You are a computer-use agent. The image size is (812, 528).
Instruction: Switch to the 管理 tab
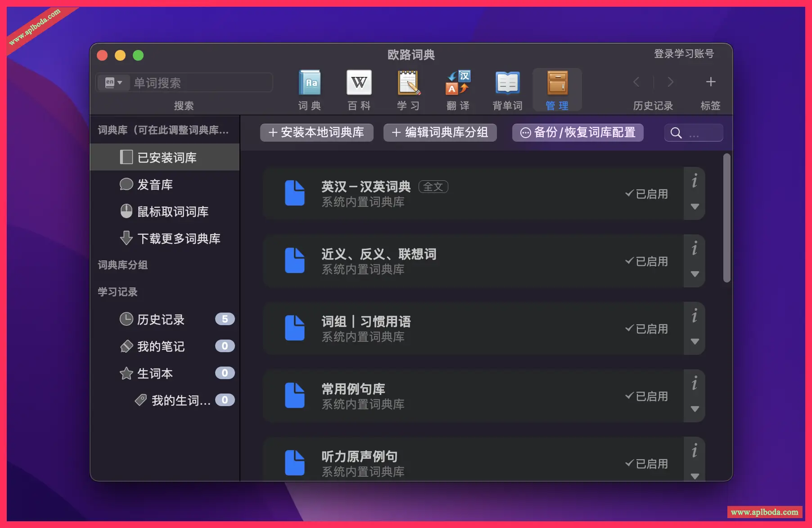[x=557, y=88]
